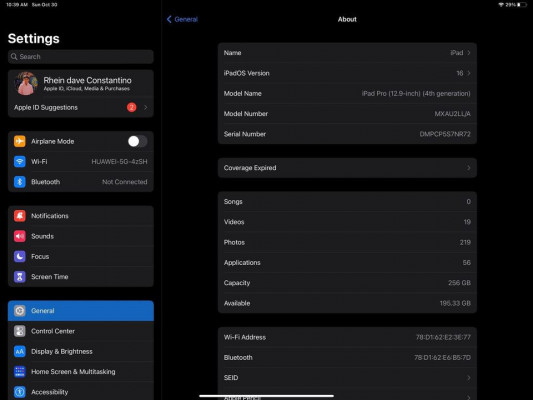The height and width of the screenshot is (400, 533).
Task: Tap the Search settings field
Action: (81, 56)
